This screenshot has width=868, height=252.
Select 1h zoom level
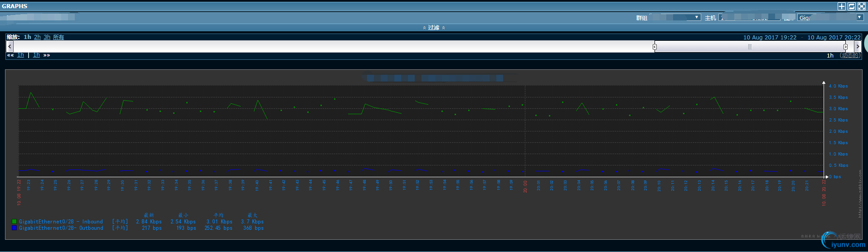pyautogui.click(x=28, y=37)
